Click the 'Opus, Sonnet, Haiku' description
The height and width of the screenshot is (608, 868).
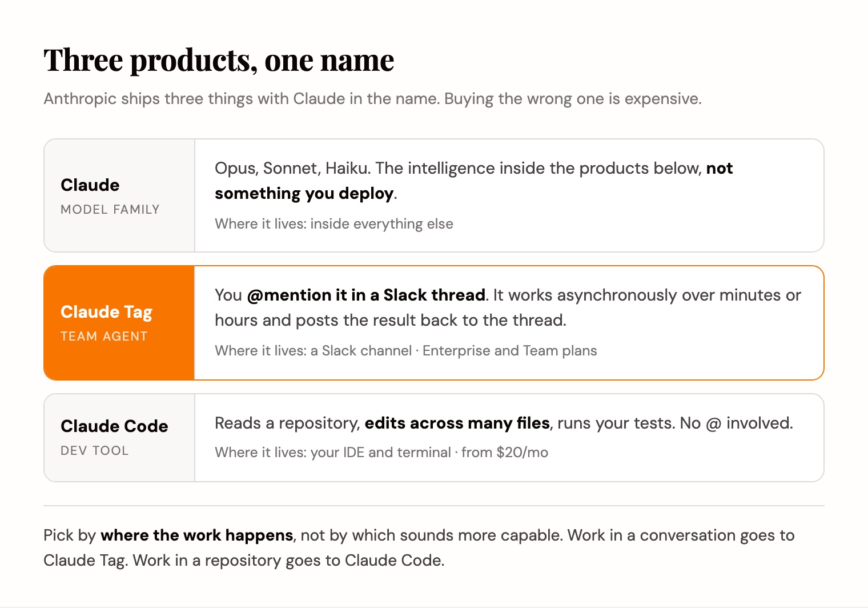(473, 181)
